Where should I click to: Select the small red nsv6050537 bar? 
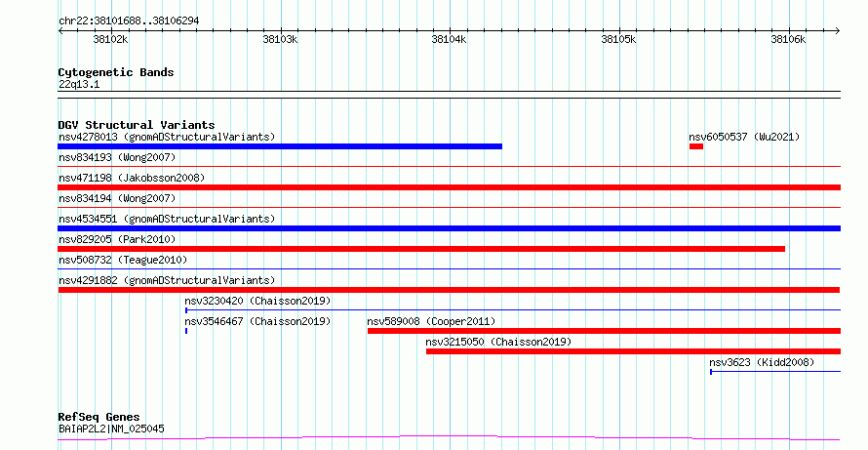[x=695, y=146]
